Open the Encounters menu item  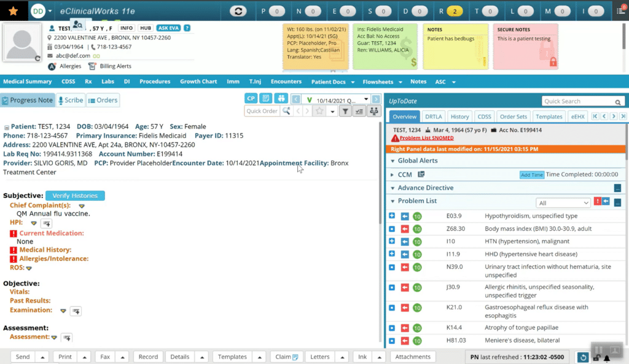click(x=286, y=82)
